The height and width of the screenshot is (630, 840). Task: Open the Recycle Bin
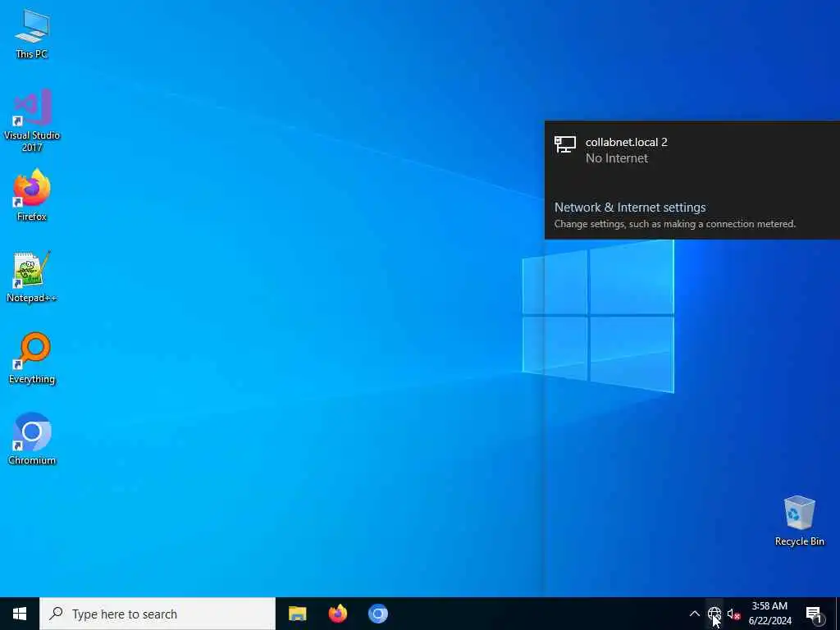[799, 521]
